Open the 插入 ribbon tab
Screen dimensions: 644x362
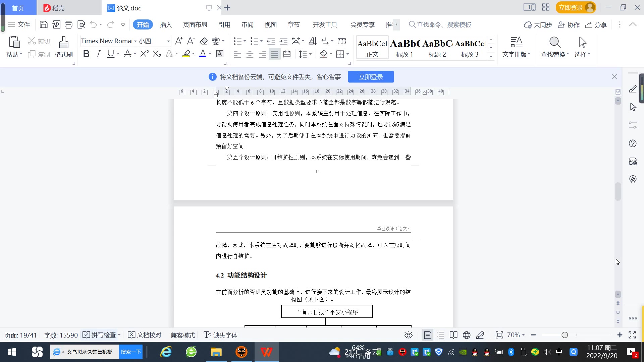[166, 24]
